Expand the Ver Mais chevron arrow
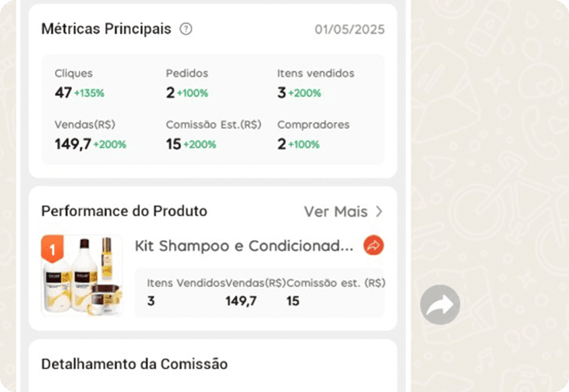 (x=379, y=211)
